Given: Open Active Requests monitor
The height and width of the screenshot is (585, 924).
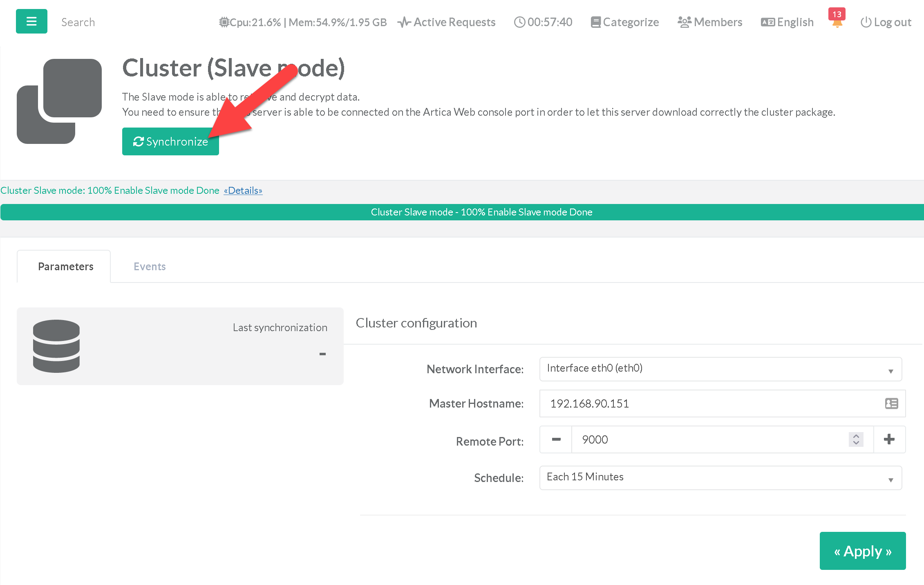Looking at the screenshot, I should (x=447, y=22).
